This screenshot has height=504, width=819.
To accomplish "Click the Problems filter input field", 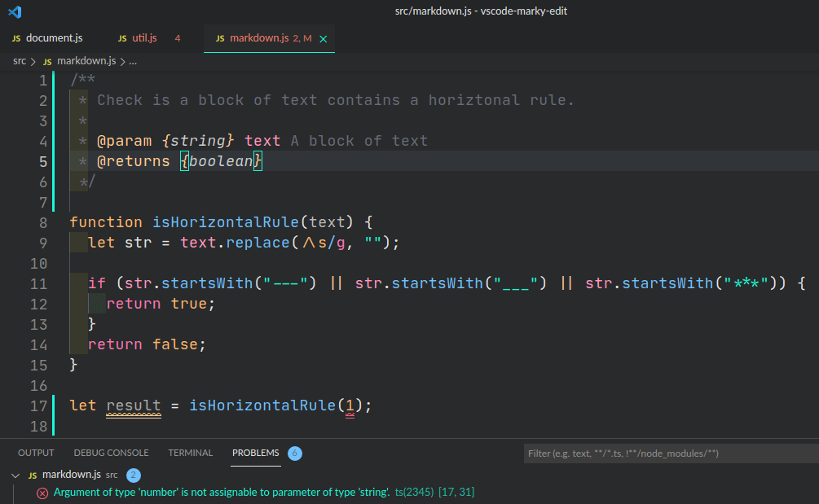I will click(667, 454).
